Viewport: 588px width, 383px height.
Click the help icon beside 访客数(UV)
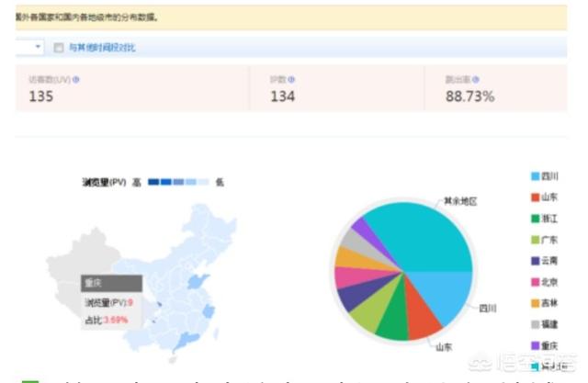75,80
